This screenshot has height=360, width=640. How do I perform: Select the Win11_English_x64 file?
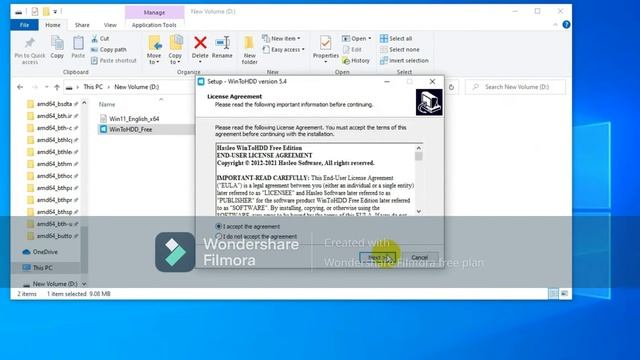[134, 119]
